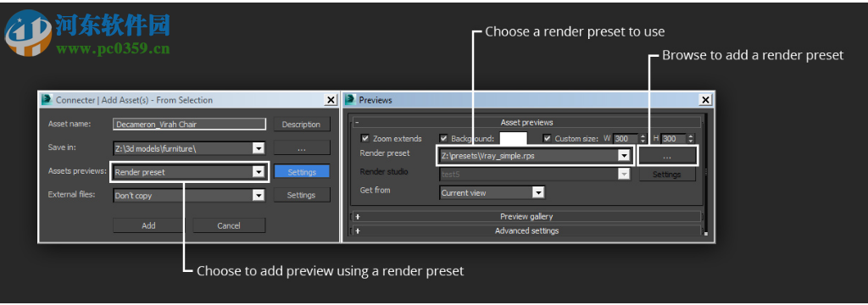Collapse the Asset previews rollout
Viewport: 868px width, 305px height.
tap(526, 122)
